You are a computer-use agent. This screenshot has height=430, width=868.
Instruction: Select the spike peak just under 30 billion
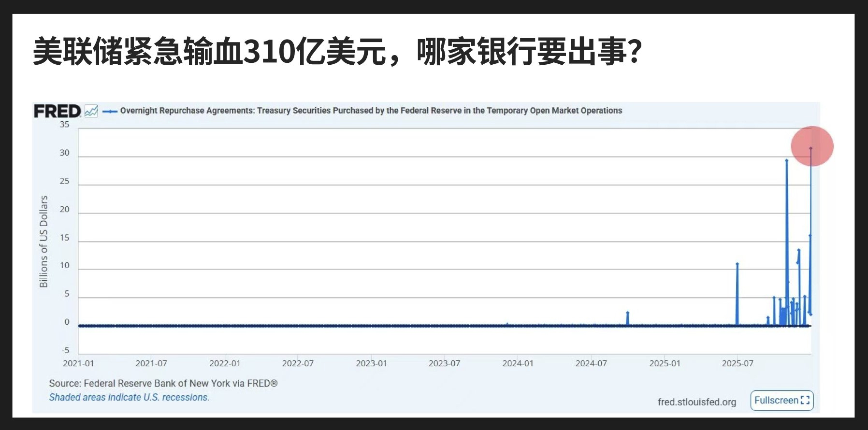tap(786, 160)
